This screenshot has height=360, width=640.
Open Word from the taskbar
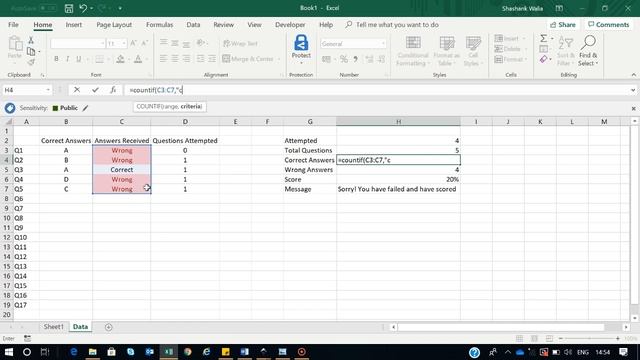(x=244, y=352)
